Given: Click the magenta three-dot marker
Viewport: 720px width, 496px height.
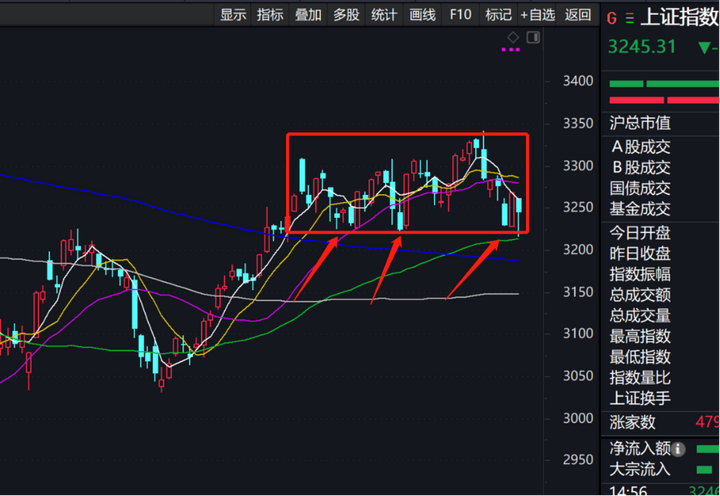Looking at the screenshot, I should click(x=511, y=49).
